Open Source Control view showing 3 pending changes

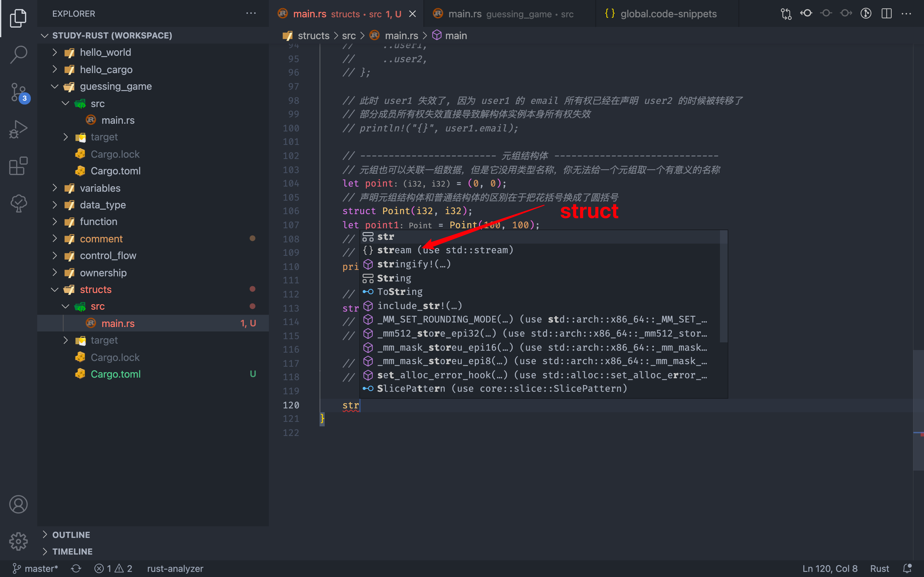coord(18,92)
